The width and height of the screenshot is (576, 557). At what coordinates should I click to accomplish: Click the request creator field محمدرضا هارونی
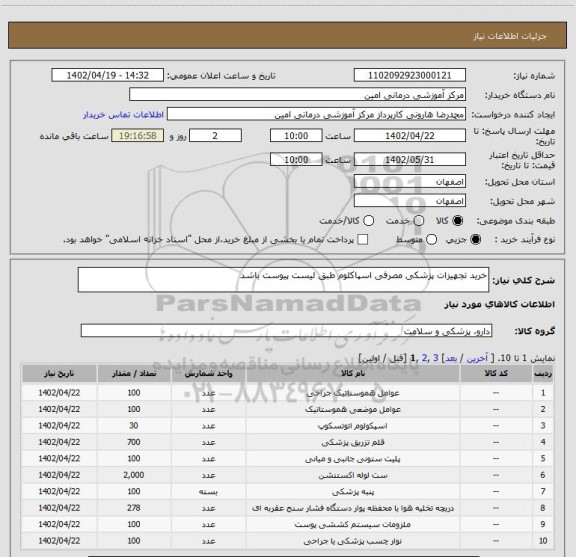point(316,114)
